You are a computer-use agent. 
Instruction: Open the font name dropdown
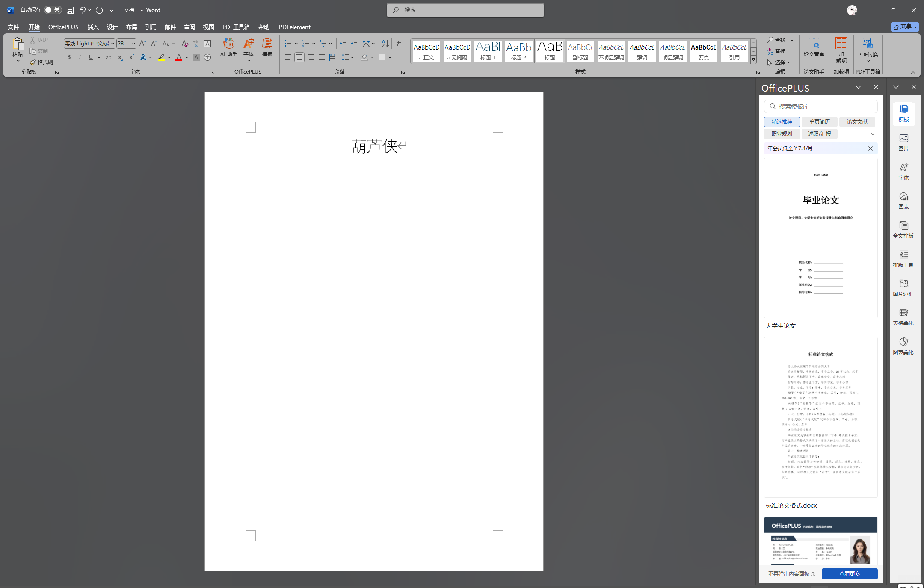(113, 44)
